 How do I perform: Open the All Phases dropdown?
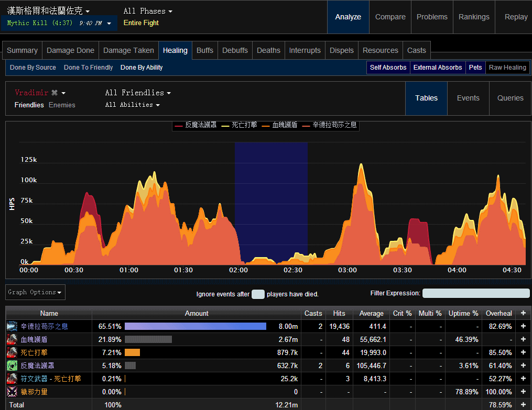pyautogui.click(x=148, y=11)
